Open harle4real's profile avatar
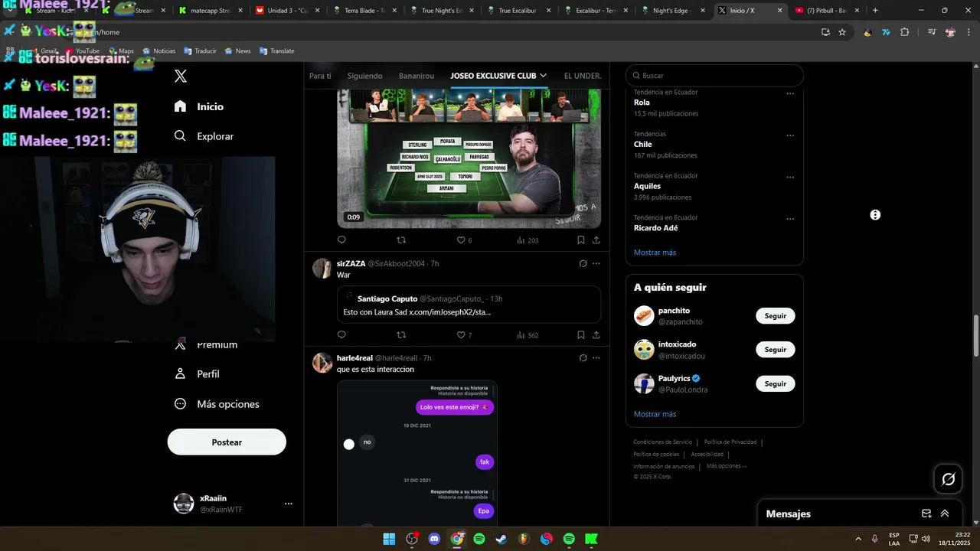The width and height of the screenshot is (980, 551). [x=322, y=363]
